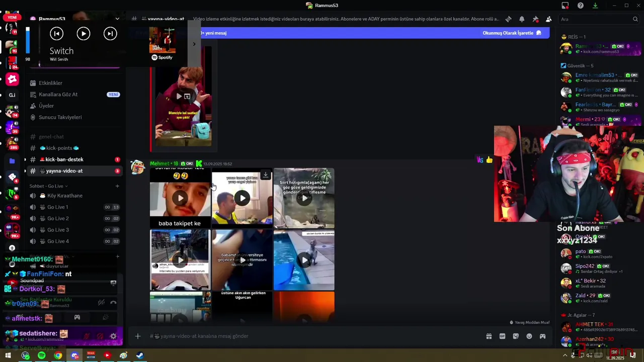This screenshot has height=362, width=644.
Task: Open the GIF picker
Action: [x=502, y=336]
